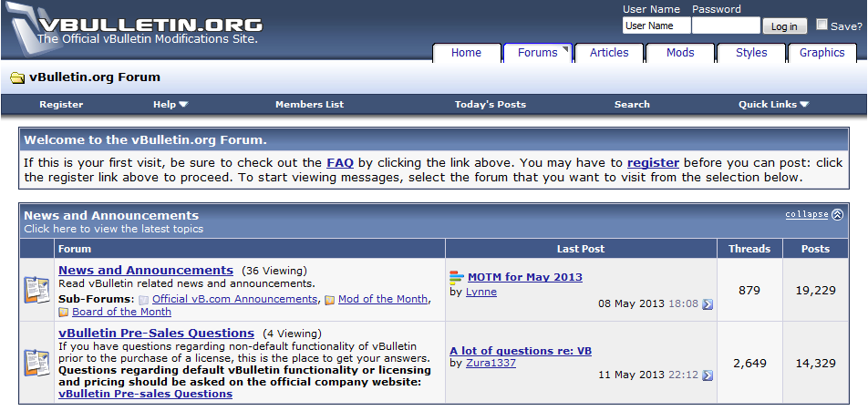
Task: View the profile of Zura1337
Action: click(491, 363)
